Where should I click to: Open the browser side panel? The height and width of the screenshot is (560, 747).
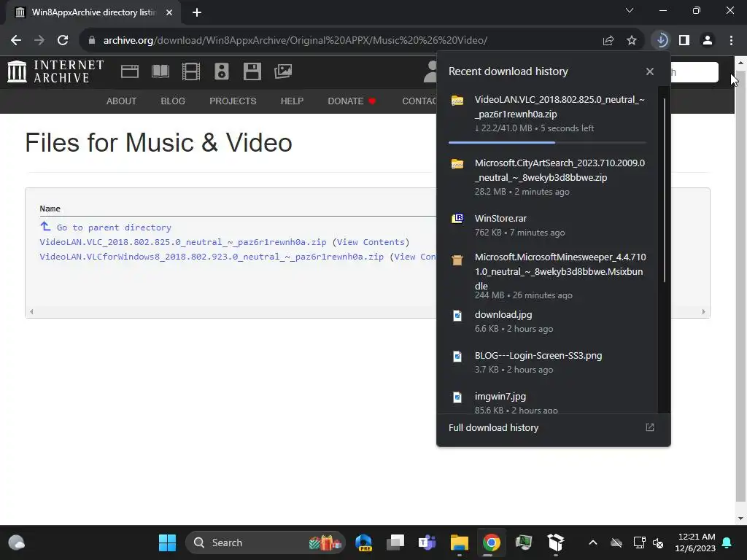(684, 41)
